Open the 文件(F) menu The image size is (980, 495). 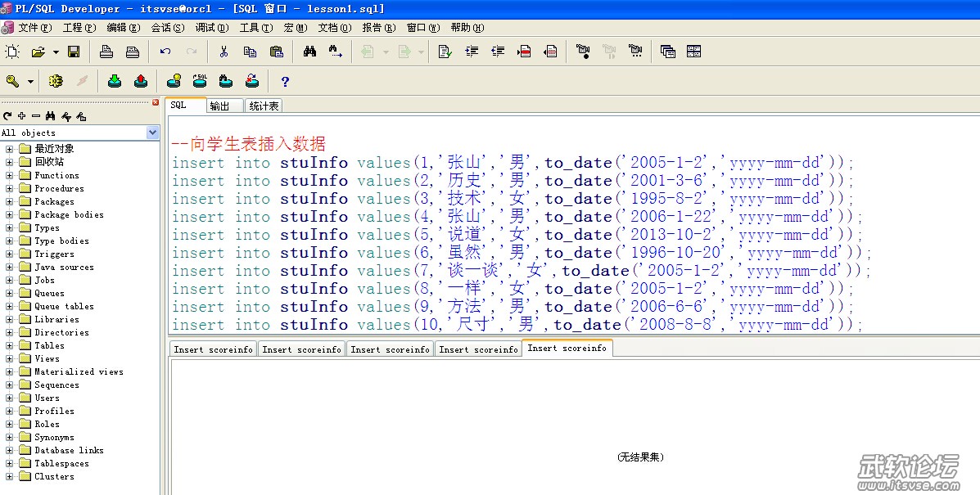[x=35, y=28]
